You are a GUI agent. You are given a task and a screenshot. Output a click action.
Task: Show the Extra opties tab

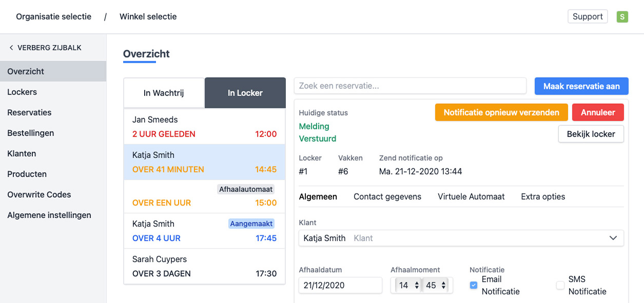pyautogui.click(x=543, y=197)
